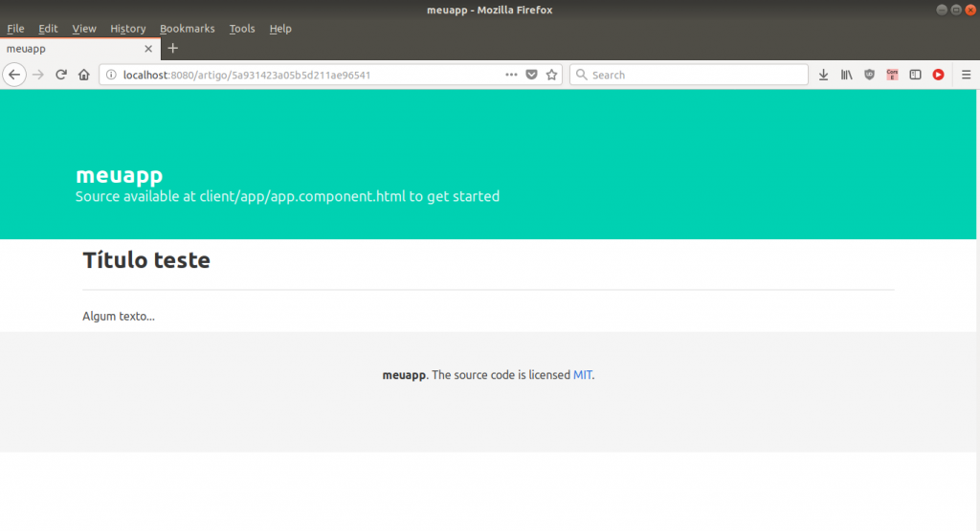
Task: Go to the Firefox home page
Action: pyautogui.click(x=83, y=75)
